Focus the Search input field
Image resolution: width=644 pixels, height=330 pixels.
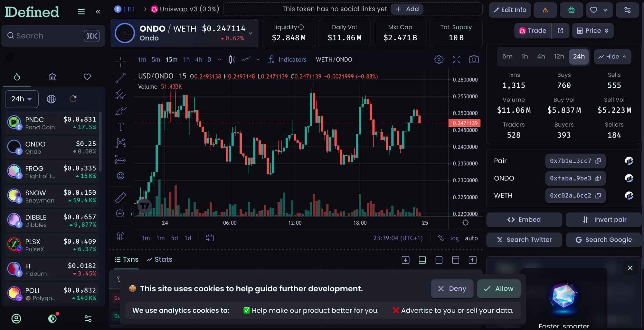[x=53, y=36]
